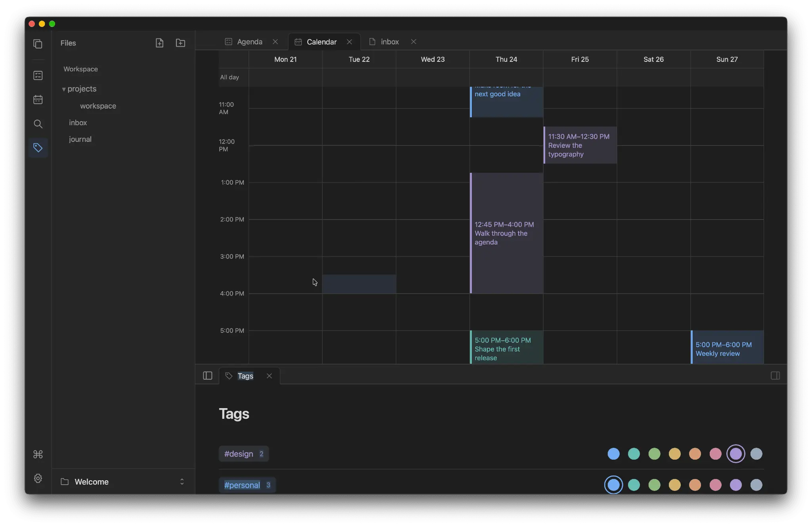Screen dimensions: 812x527
Task: Switch to the Agenda tab
Action: (x=249, y=42)
